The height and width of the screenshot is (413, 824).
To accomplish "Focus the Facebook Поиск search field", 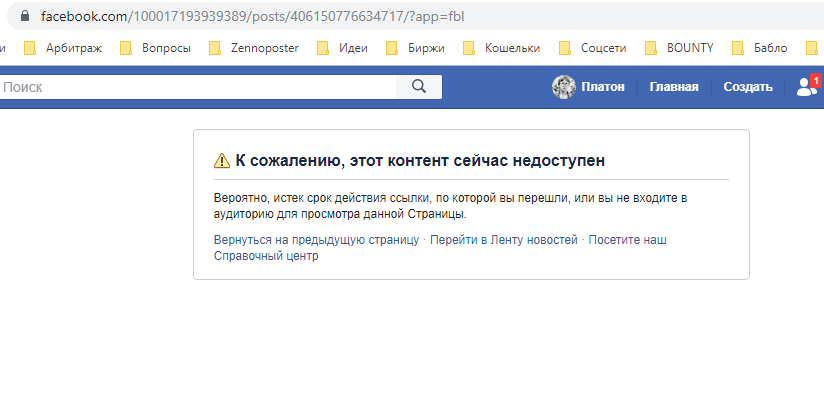I will click(x=198, y=87).
